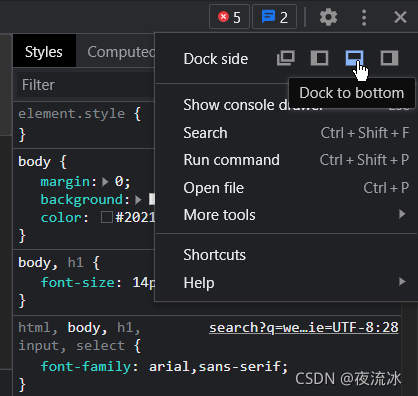
Task: Undock DevTools into separate window
Action: coord(286,58)
